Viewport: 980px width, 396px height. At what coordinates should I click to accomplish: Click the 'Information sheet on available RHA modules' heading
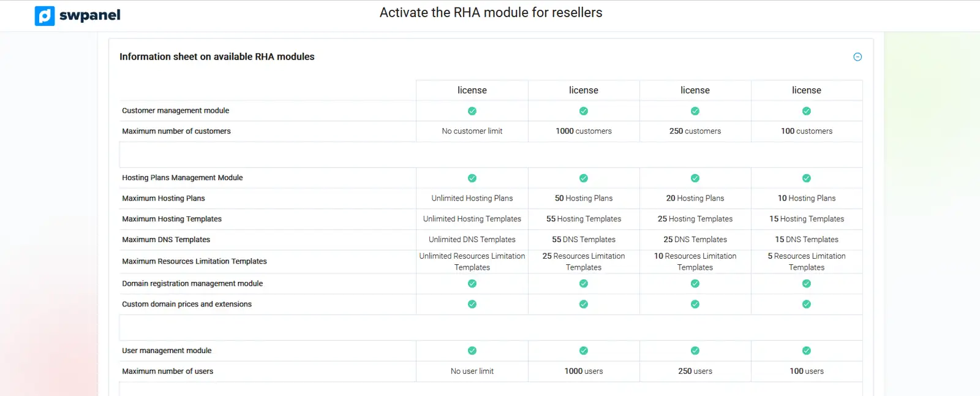click(217, 56)
